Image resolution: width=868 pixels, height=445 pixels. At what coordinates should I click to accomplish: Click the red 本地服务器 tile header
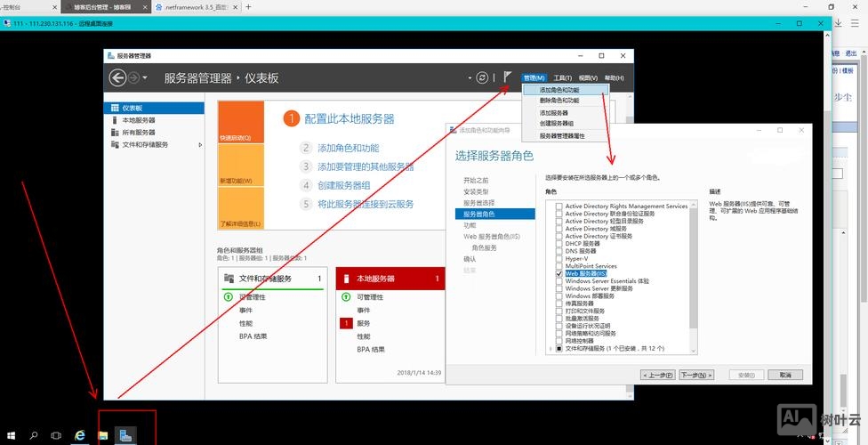(x=390, y=279)
